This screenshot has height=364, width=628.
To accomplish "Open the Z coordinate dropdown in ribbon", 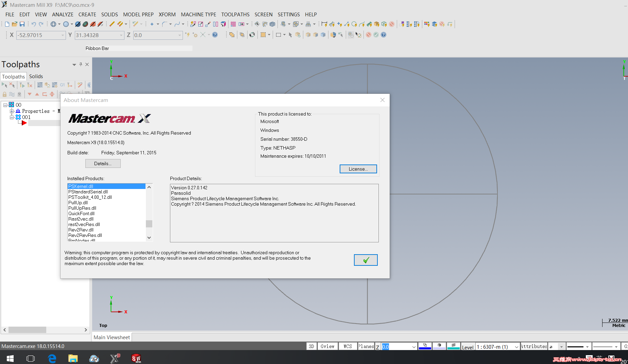I will [180, 35].
